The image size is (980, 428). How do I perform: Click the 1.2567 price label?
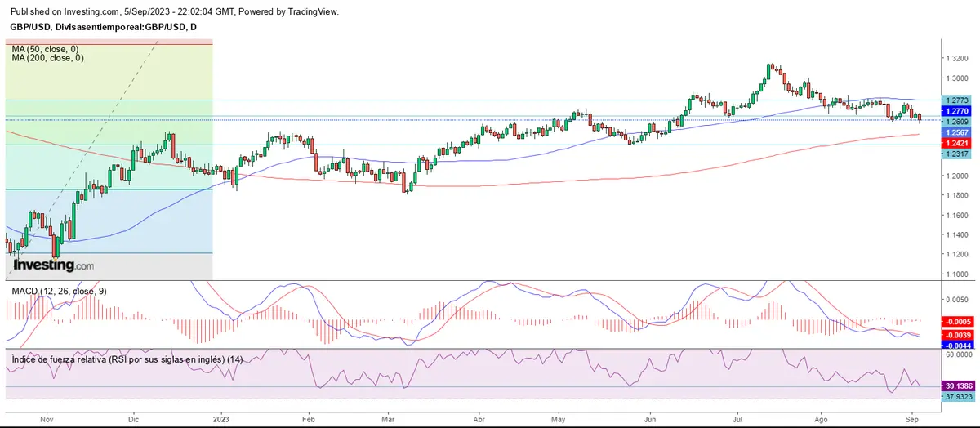956,132
